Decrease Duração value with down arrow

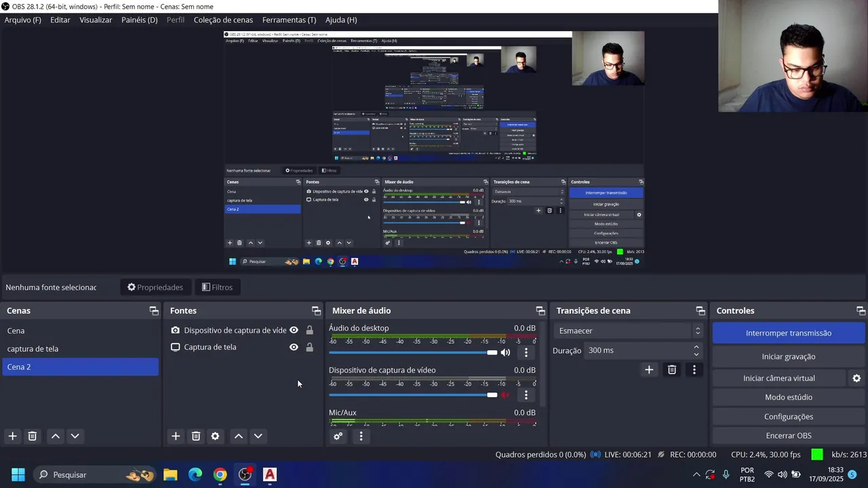tap(696, 354)
